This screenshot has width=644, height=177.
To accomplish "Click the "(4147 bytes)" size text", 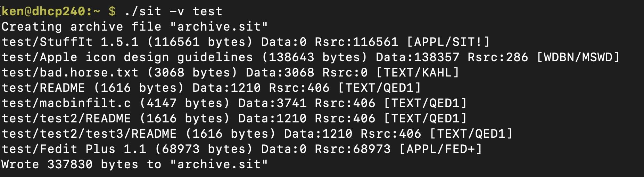I will [x=185, y=103].
